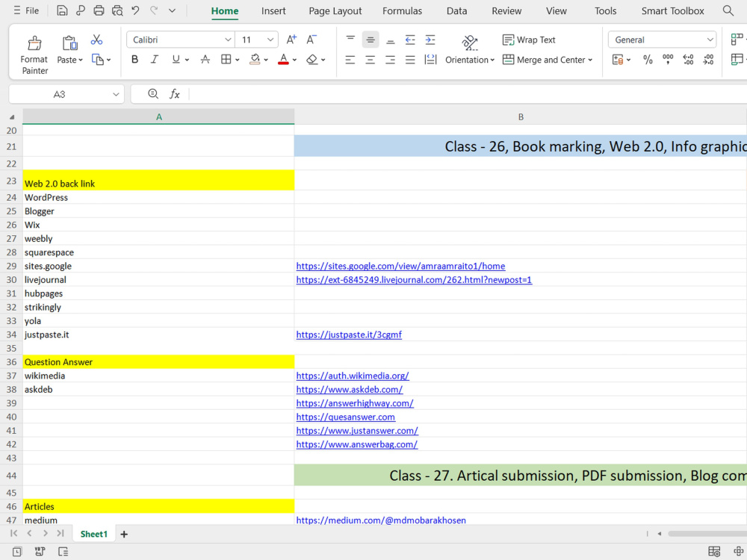Align text left
The width and height of the screenshot is (747, 560).
(350, 60)
